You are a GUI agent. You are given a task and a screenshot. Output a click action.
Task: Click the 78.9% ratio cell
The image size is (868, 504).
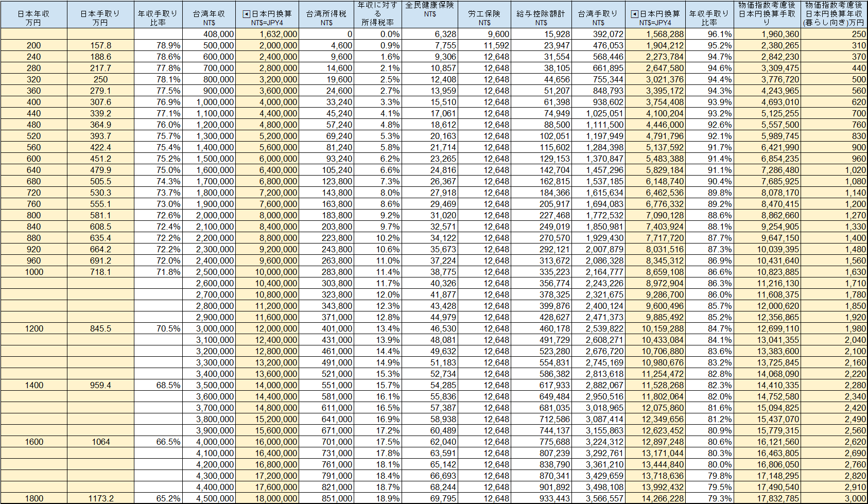158,45
